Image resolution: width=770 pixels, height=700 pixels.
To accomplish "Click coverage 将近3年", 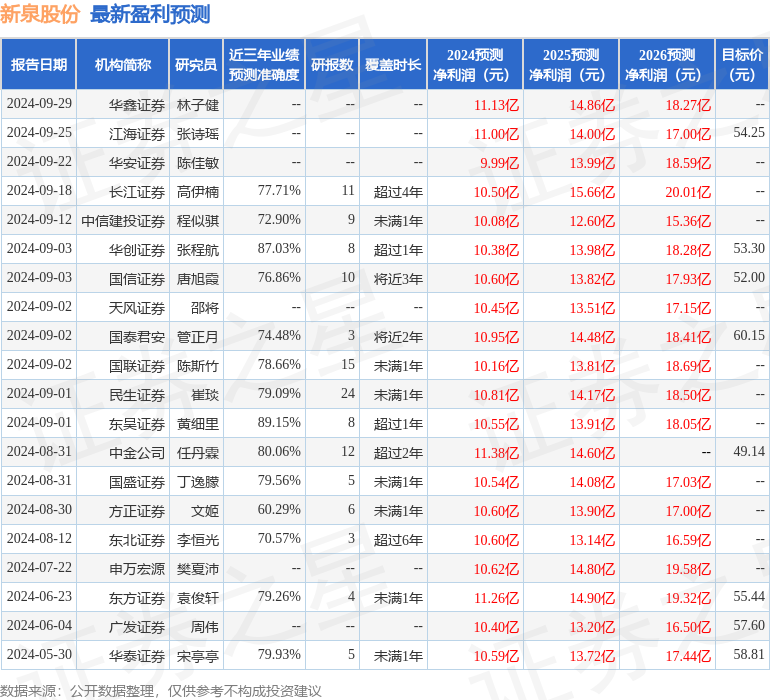I will click(398, 279).
